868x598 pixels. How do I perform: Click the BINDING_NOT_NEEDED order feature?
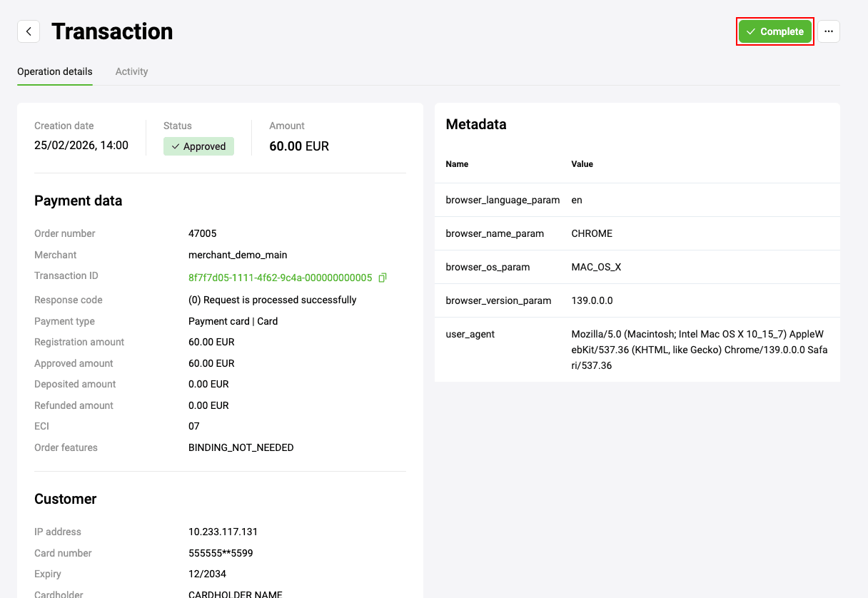pos(241,447)
